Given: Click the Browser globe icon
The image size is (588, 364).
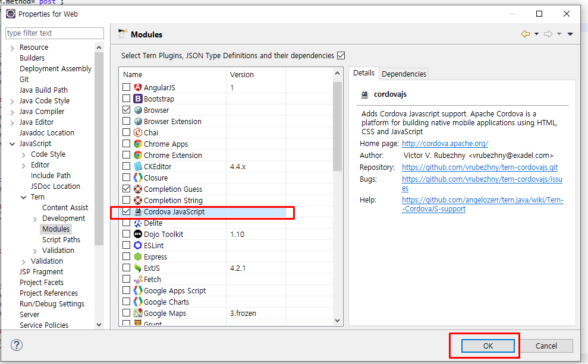Looking at the screenshot, I should (x=138, y=110).
